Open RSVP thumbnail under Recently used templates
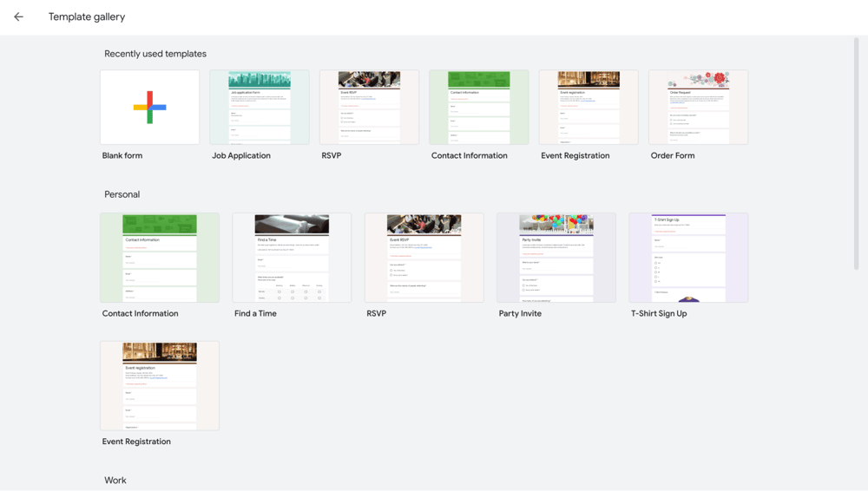The height and width of the screenshot is (491, 868). 369,108
